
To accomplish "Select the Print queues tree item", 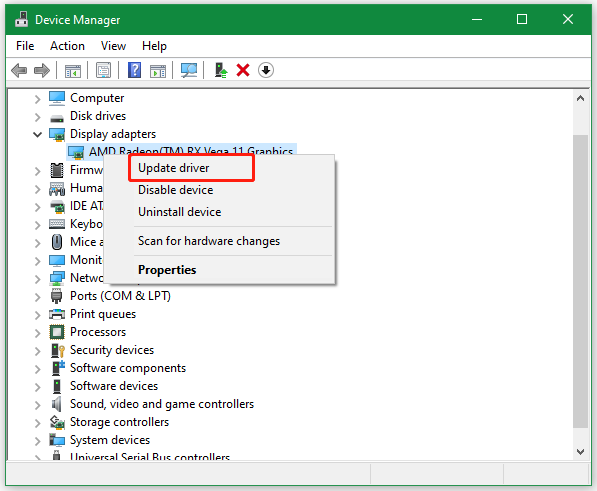I will 103,314.
